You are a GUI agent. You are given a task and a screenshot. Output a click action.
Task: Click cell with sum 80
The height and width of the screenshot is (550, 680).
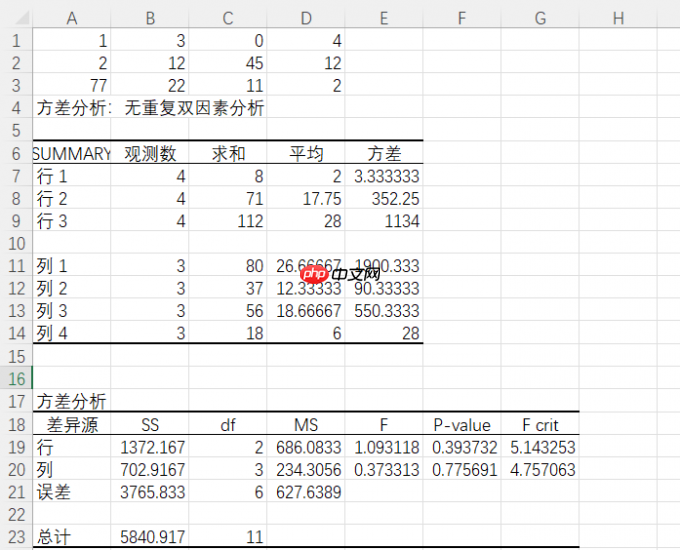(228, 266)
